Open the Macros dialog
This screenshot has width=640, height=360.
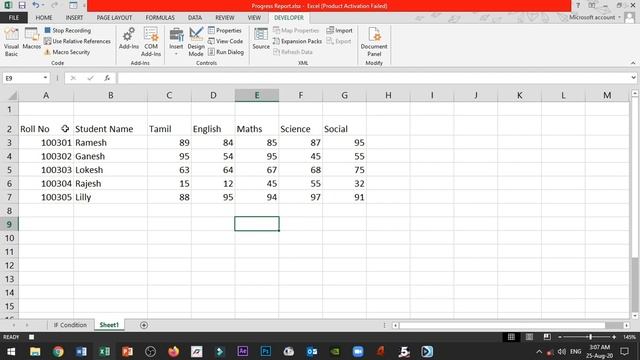point(31,39)
